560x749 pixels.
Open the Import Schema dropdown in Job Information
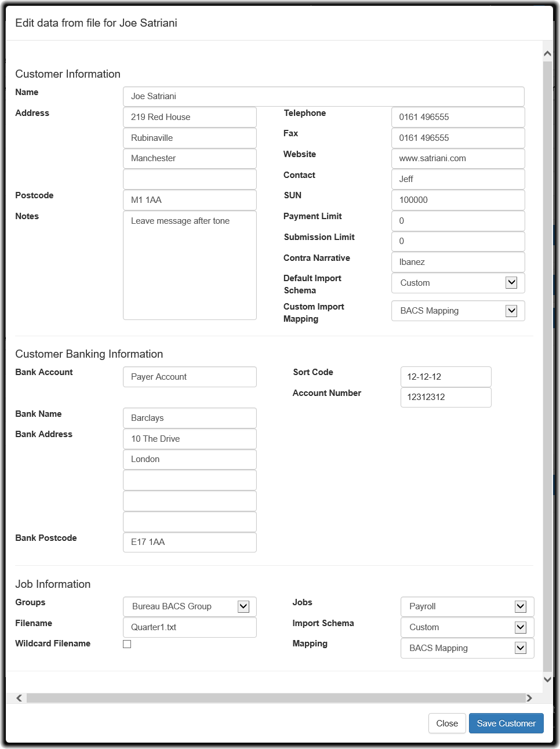tap(467, 627)
